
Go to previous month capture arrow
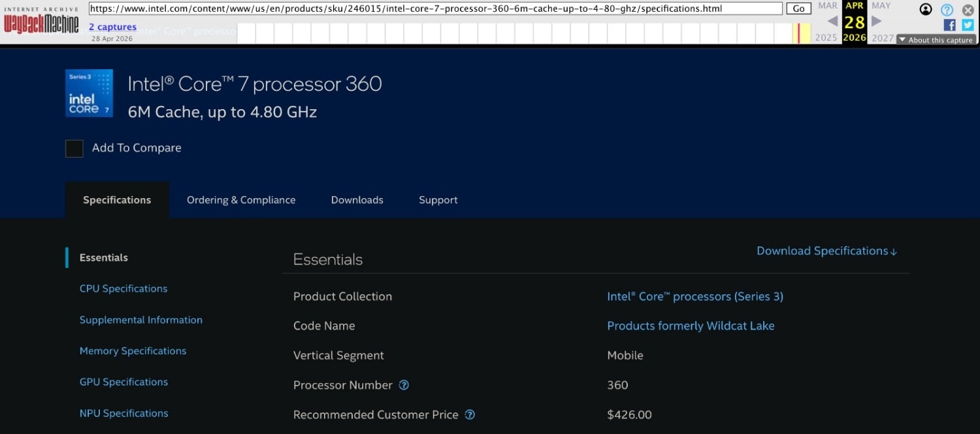tap(832, 21)
